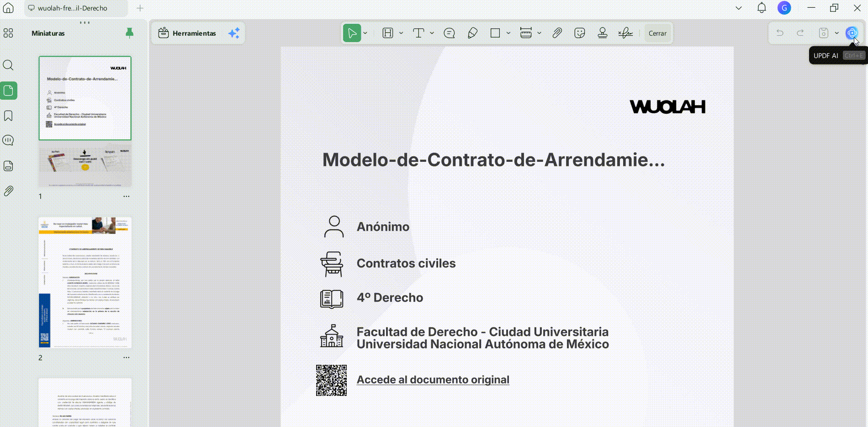Open the thumbnails grid view icon
Image resolution: width=868 pixels, height=427 pixels.
point(8,33)
